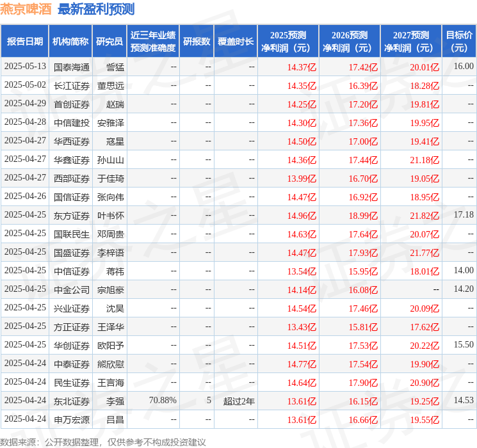Click the 14.53 target price
The width and height of the screenshot is (477, 448).
(464, 400)
